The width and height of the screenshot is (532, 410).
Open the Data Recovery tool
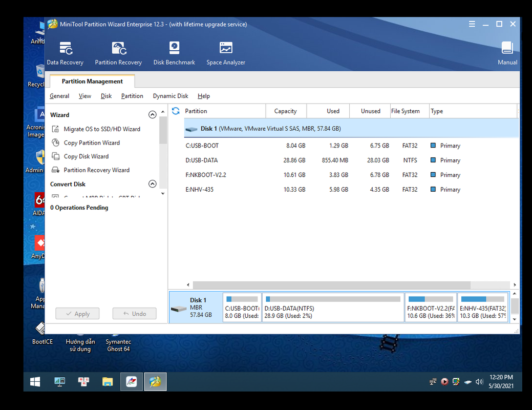(x=65, y=53)
